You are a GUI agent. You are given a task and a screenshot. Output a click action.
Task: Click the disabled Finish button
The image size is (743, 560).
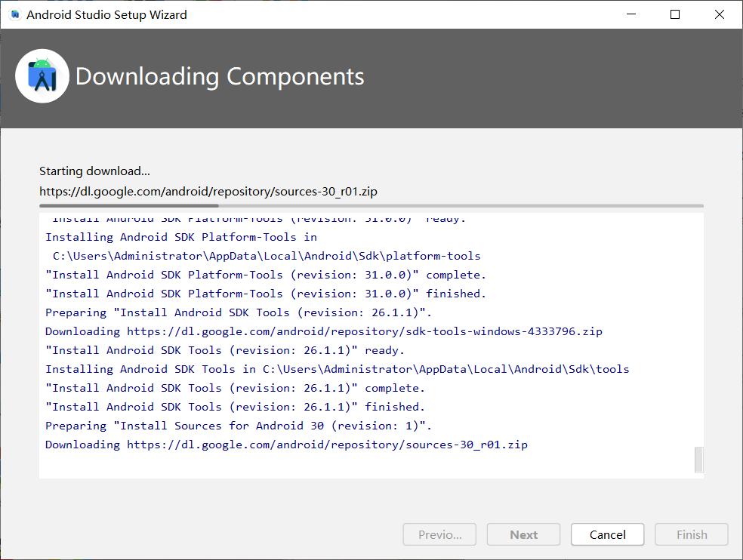(692, 534)
